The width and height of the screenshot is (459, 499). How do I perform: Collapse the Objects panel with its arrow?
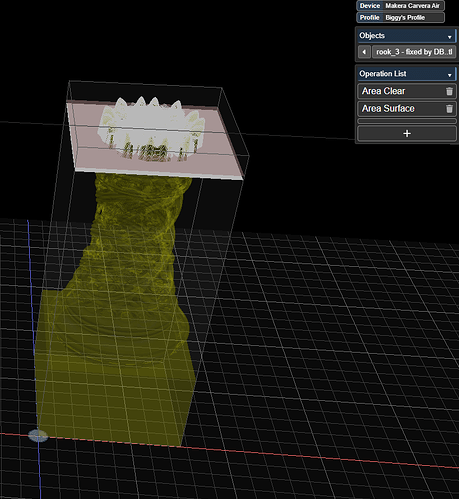pos(449,37)
